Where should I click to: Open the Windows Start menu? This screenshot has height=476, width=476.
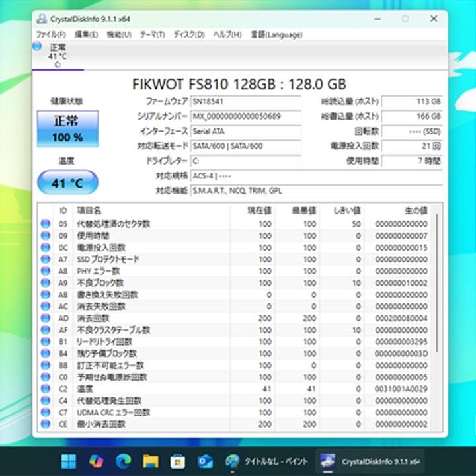point(69,461)
